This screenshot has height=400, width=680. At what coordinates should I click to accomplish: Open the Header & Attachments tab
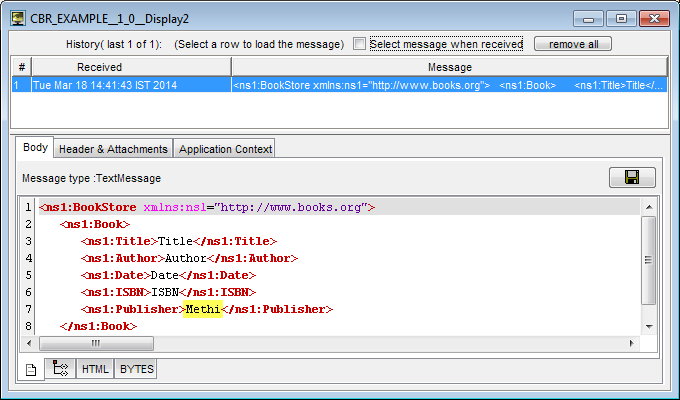click(113, 149)
